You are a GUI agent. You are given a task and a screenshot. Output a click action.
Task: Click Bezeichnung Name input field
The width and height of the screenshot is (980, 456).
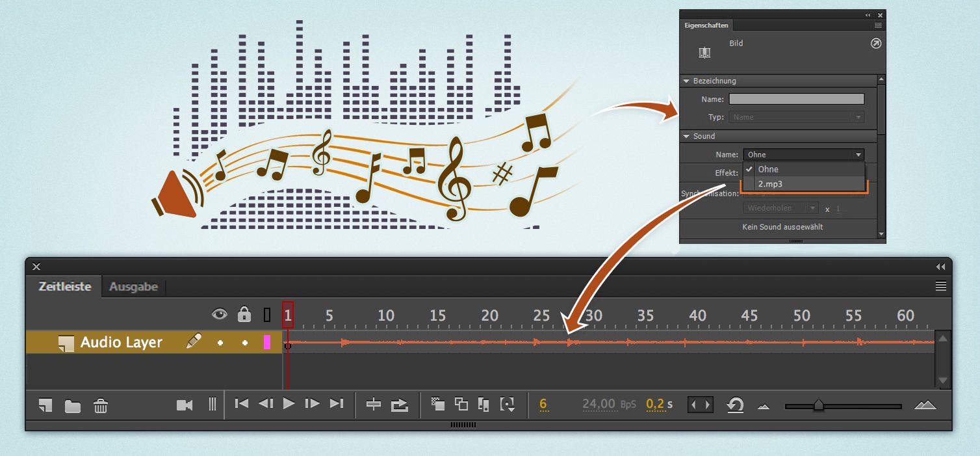pyautogui.click(x=797, y=100)
